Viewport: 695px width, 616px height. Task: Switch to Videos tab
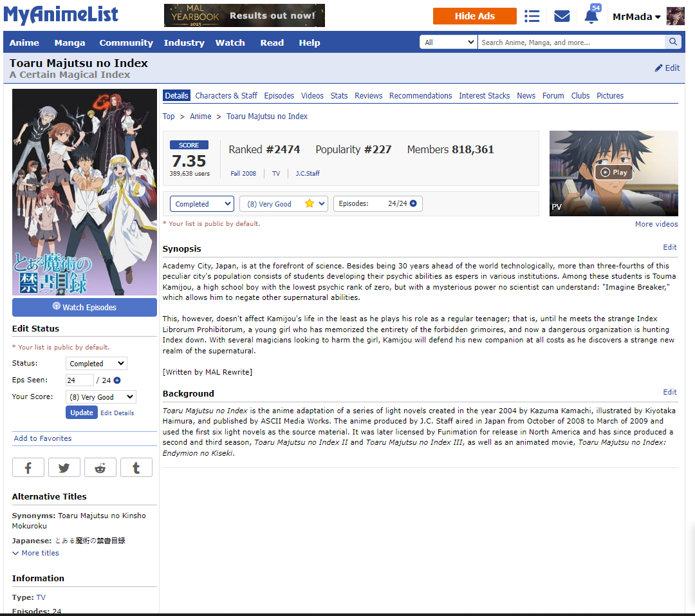[x=312, y=95]
